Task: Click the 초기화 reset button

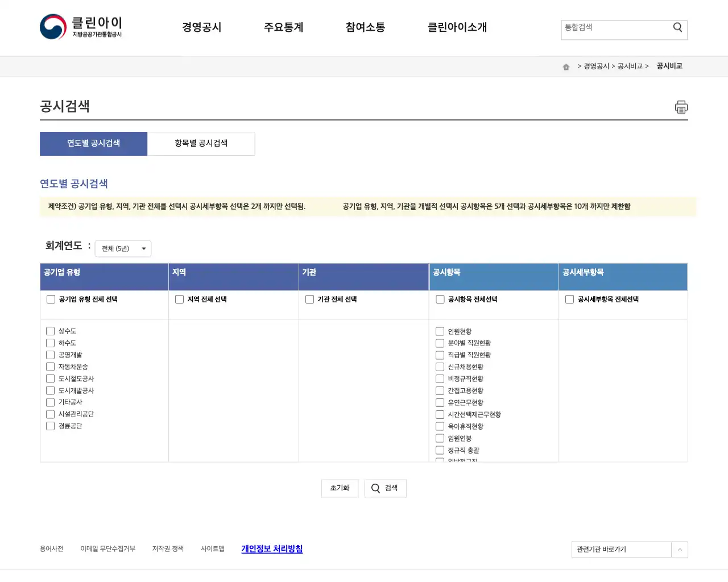Action: click(x=340, y=488)
